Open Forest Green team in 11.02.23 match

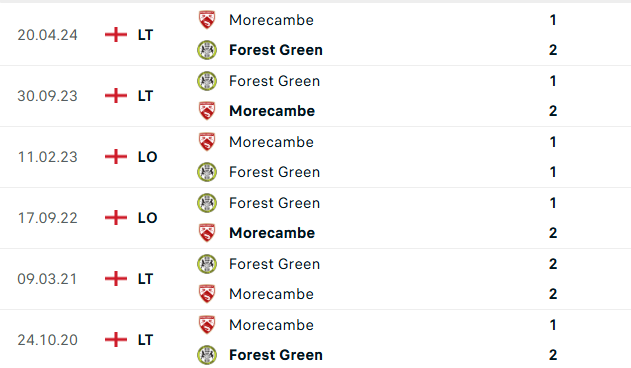pyautogui.click(x=274, y=172)
